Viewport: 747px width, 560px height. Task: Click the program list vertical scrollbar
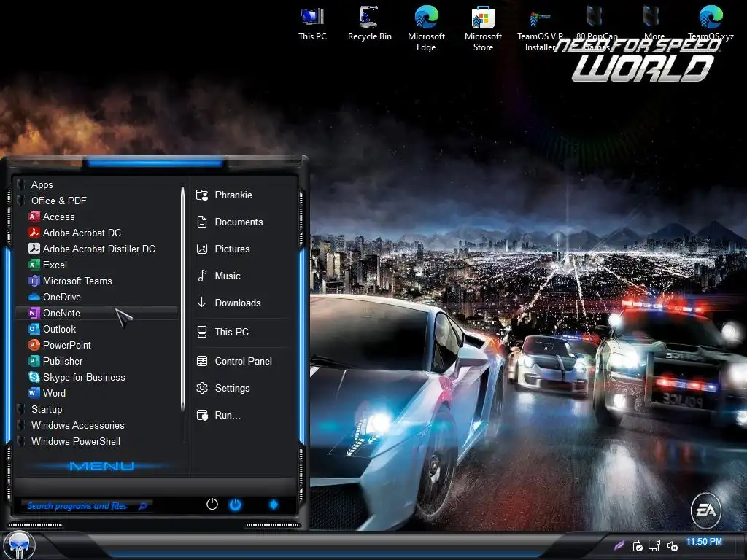click(x=182, y=299)
